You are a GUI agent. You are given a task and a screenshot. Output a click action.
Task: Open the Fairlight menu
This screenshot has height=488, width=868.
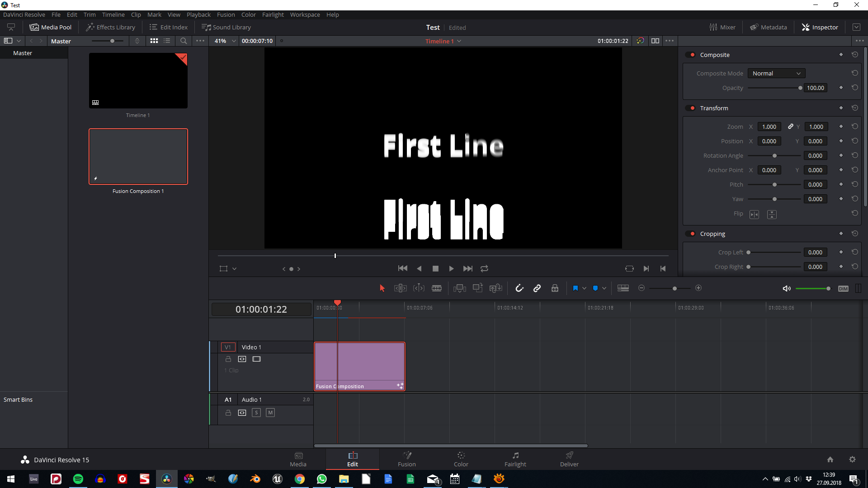coord(273,14)
